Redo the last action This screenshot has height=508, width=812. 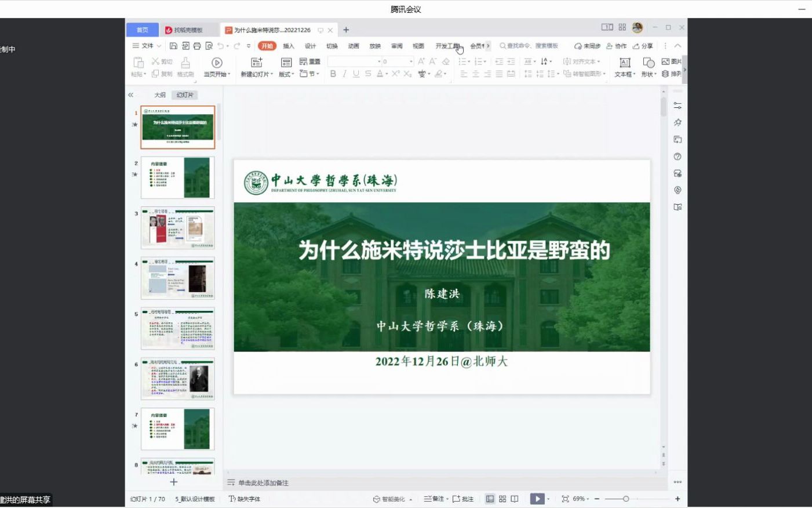[x=236, y=46]
